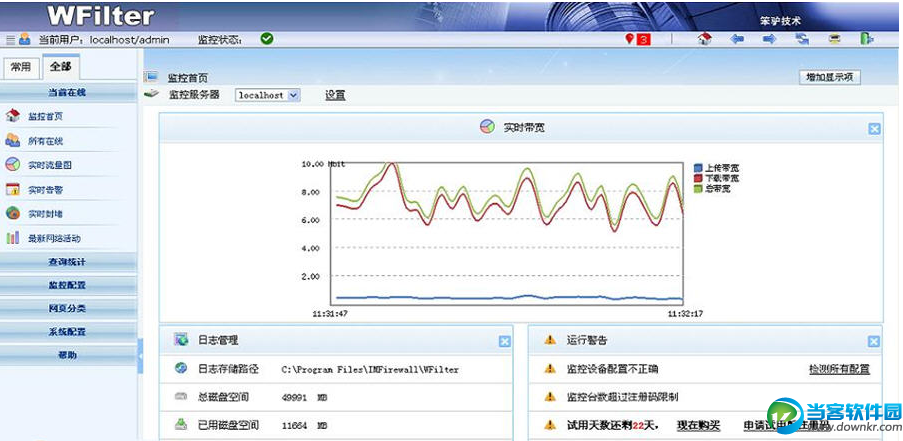This screenshot has width=903, height=441.
Task: Navigate forward with the right arrow icon
Action: pos(769,39)
